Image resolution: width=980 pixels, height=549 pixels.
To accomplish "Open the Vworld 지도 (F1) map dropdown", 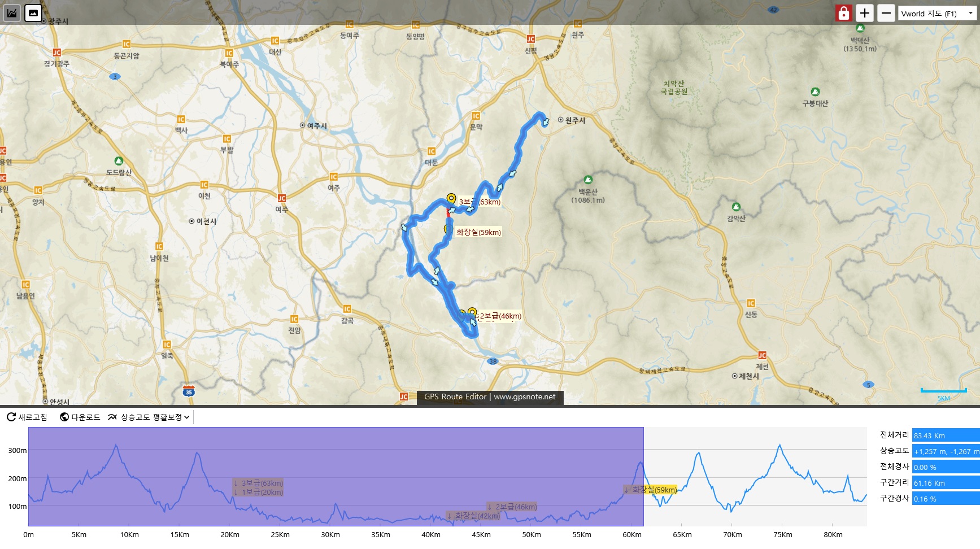I will [937, 14].
